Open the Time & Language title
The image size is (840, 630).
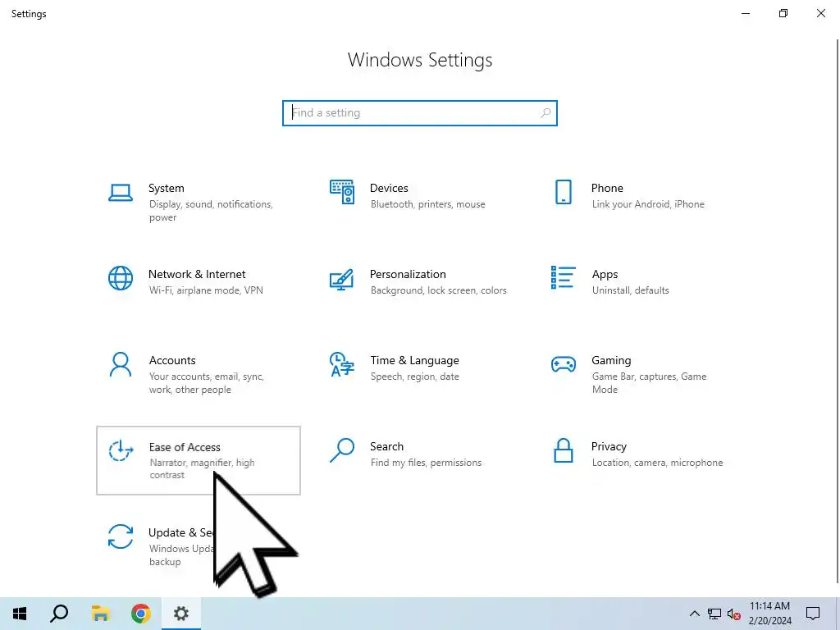414,361
